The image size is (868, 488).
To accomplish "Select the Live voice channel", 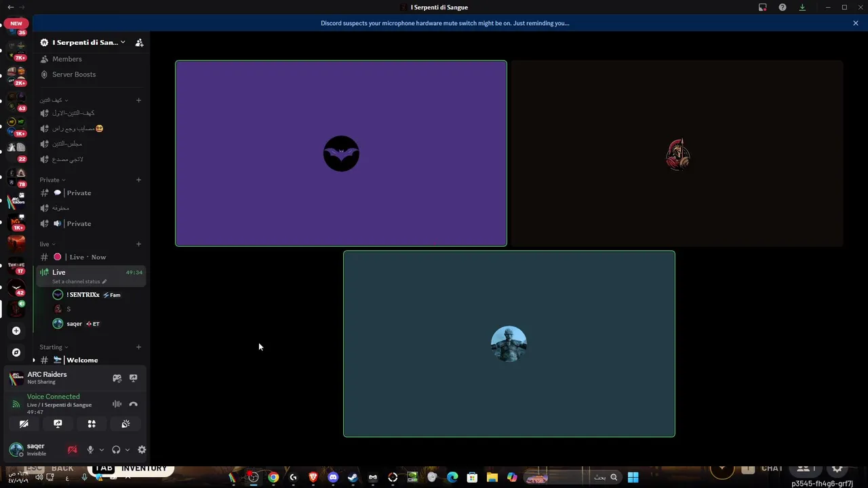I will coord(91,275).
